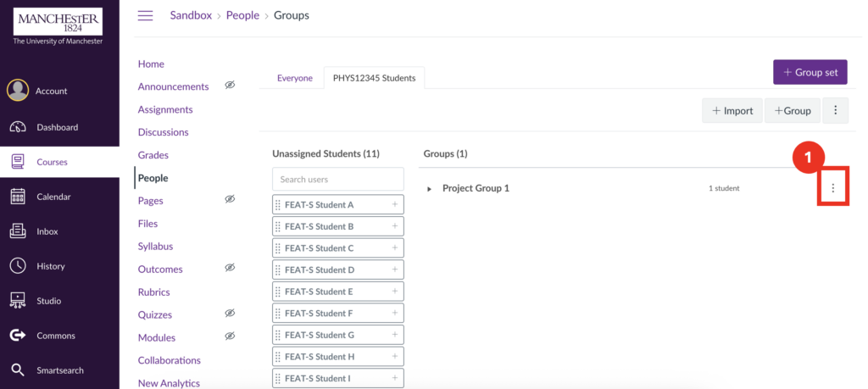Open the Calendar icon in sidebar

point(18,197)
